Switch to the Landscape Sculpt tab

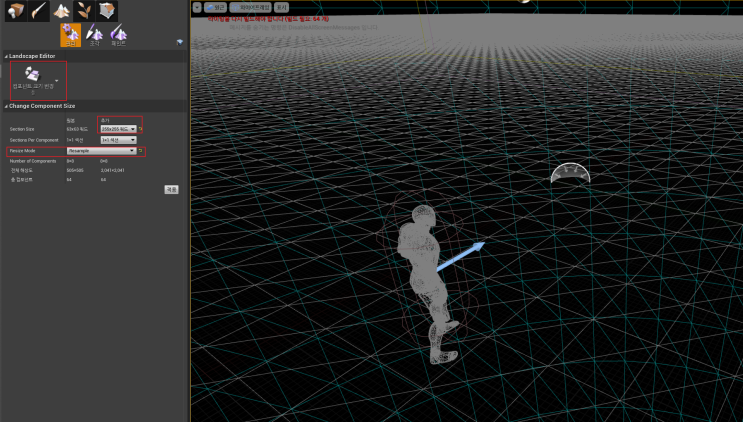pos(95,36)
